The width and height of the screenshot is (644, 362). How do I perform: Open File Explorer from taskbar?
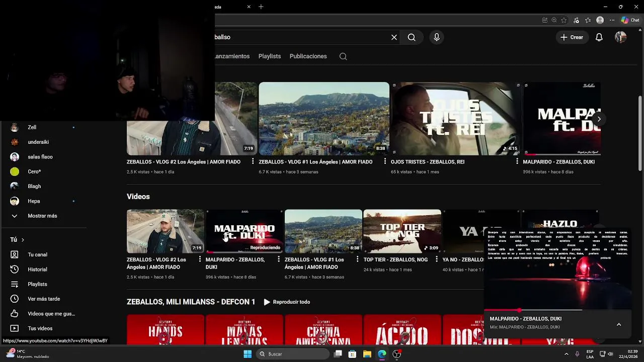(x=367, y=354)
